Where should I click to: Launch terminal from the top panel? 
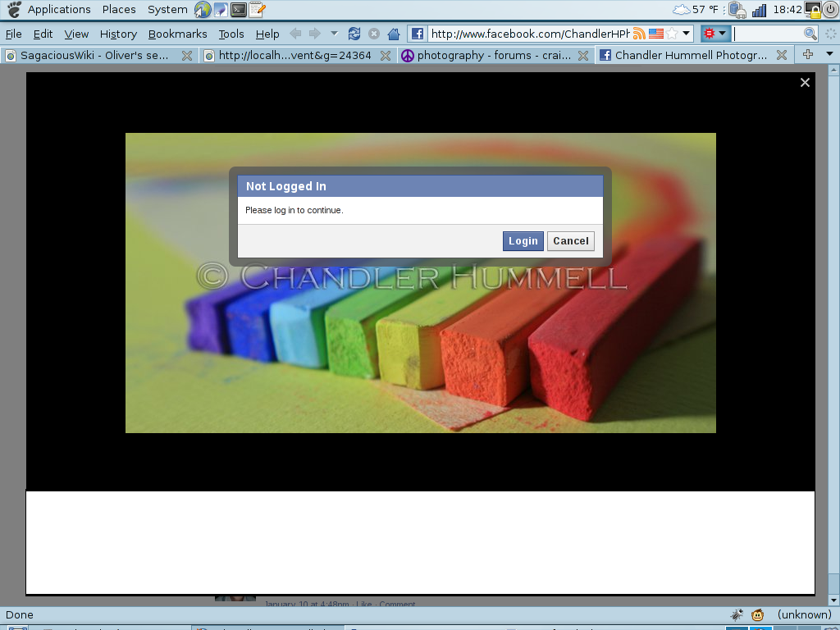point(239,10)
